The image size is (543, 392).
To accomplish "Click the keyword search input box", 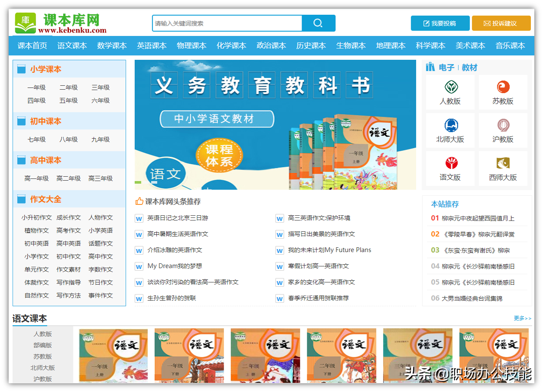I will point(225,23).
